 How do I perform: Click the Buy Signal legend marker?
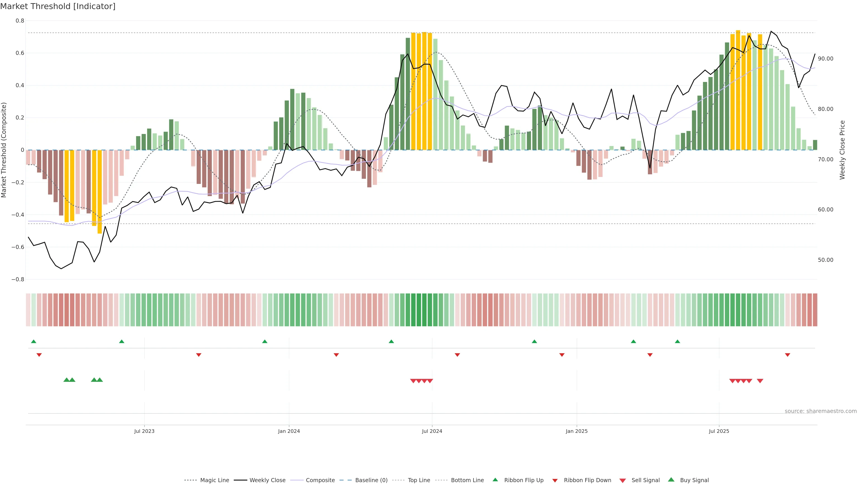pyautogui.click(x=671, y=480)
